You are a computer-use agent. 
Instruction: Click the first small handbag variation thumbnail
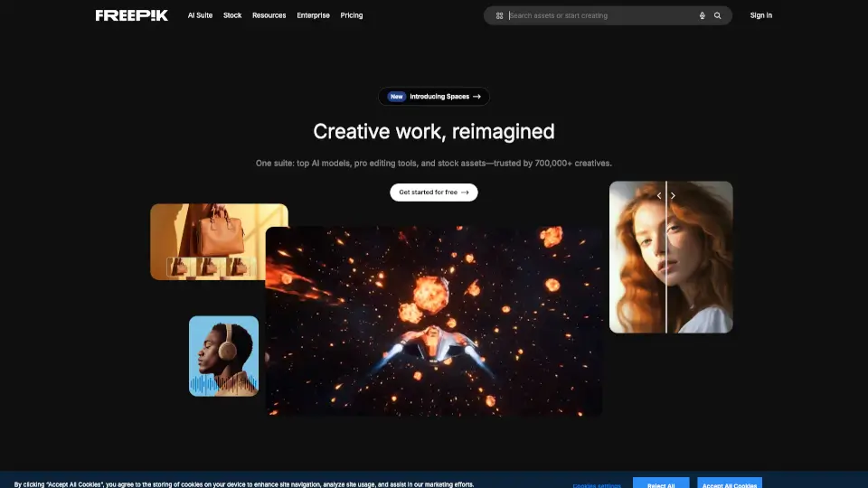[180, 267]
